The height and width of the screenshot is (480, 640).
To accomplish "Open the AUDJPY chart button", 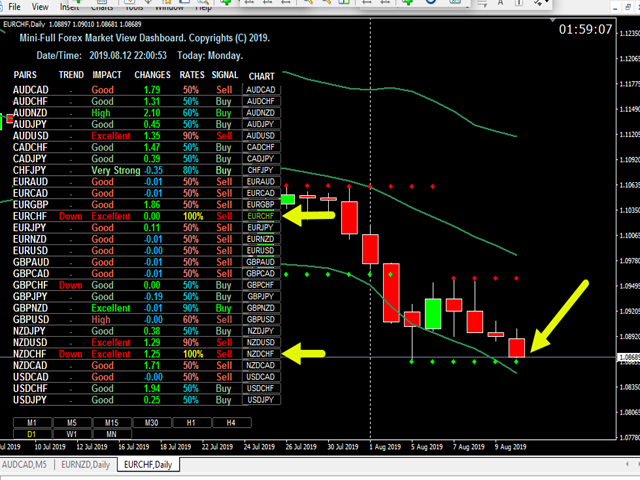I will click(x=261, y=124).
